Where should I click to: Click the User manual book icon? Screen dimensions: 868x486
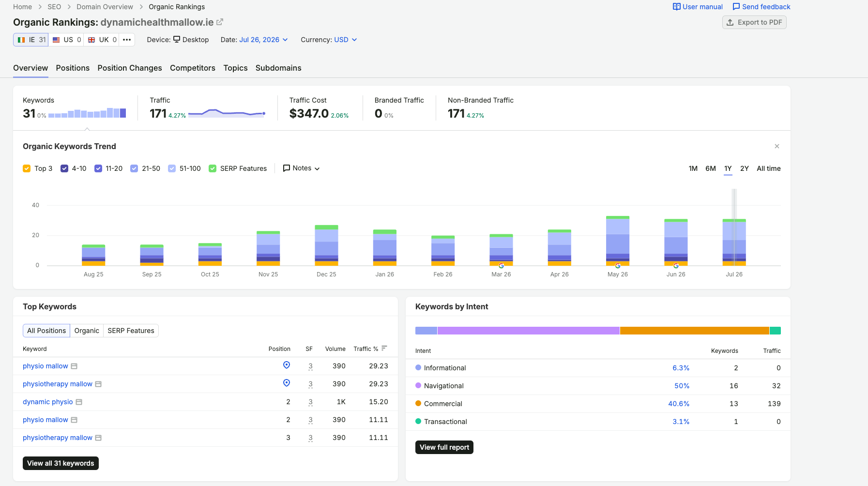(676, 7)
